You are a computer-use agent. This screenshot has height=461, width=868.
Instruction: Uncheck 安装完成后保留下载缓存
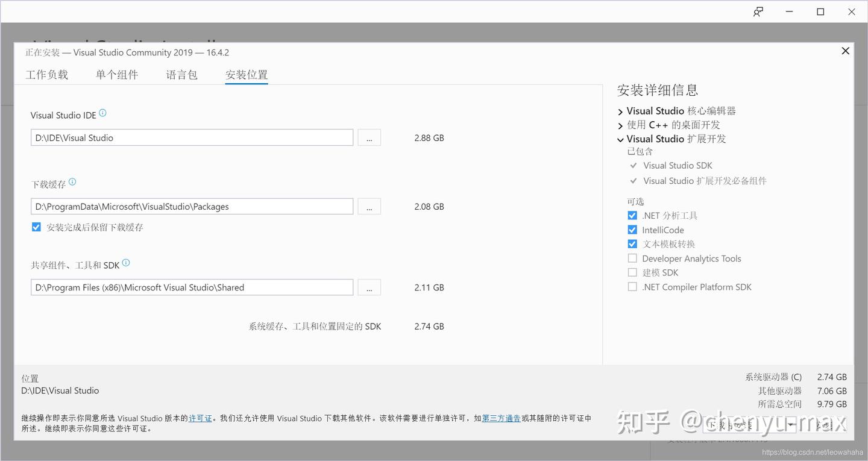click(x=37, y=227)
